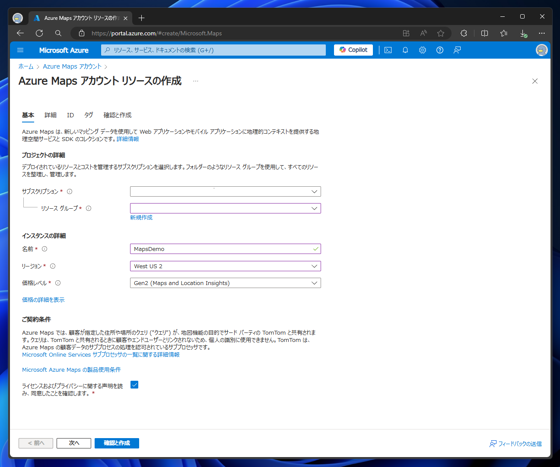
Task: Click the Microsoft Azure logo text
Action: pos(64,50)
